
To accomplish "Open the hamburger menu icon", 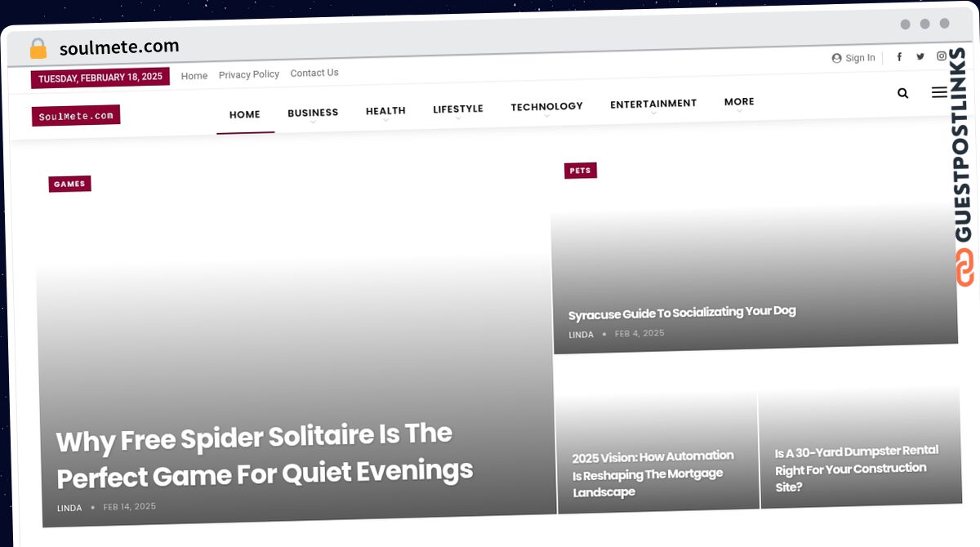I will [939, 92].
